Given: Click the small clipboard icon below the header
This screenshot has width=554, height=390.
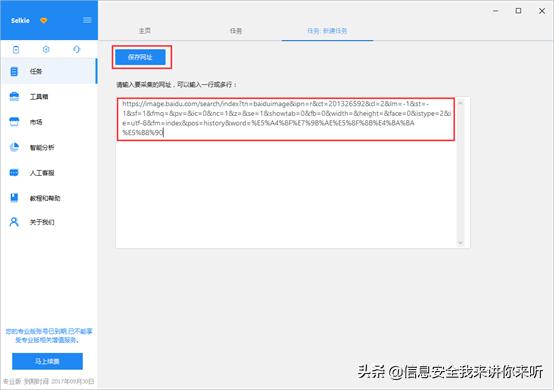Looking at the screenshot, I should (16, 50).
